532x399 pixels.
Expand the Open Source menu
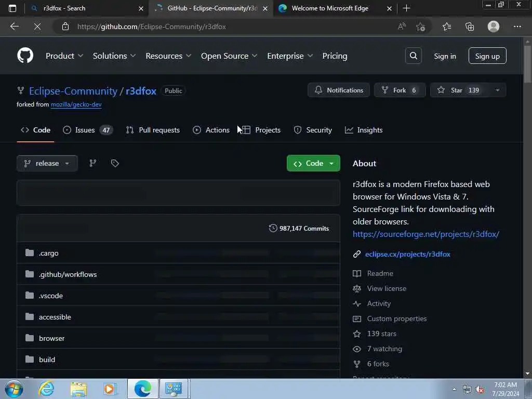(x=229, y=56)
